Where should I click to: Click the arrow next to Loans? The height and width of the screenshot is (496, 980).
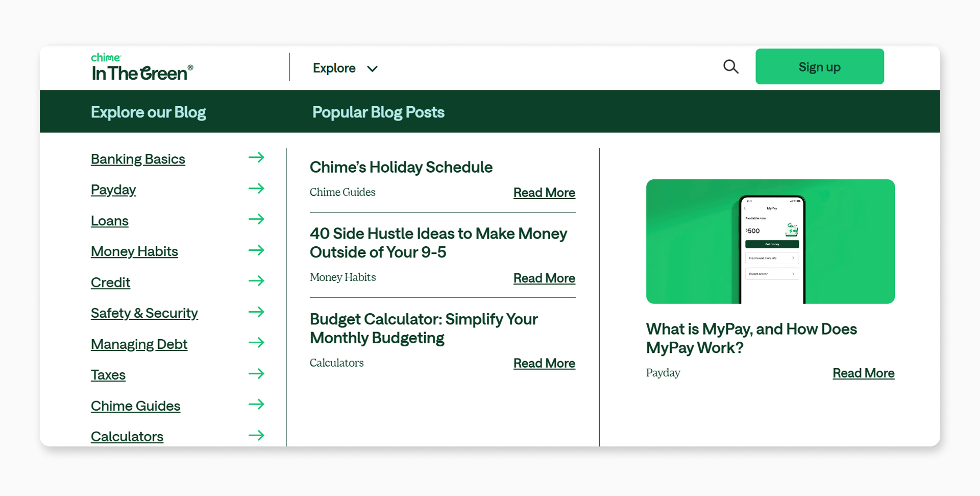coord(256,219)
